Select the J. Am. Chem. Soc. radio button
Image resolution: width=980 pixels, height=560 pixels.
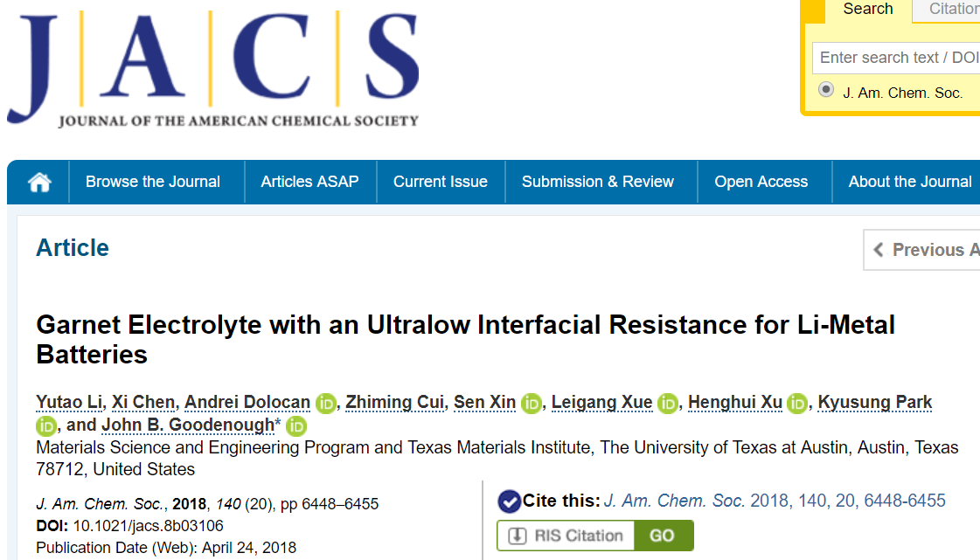pyautogui.click(x=825, y=90)
